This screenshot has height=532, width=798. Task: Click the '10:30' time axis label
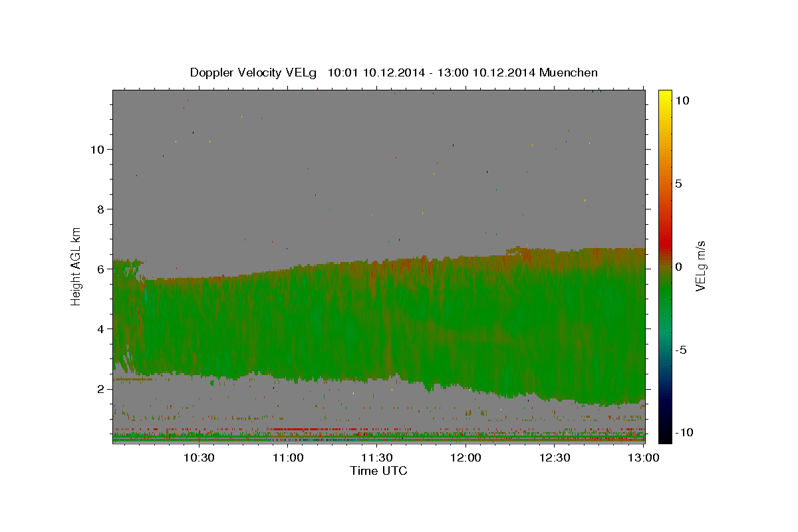(x=198, y=458)
